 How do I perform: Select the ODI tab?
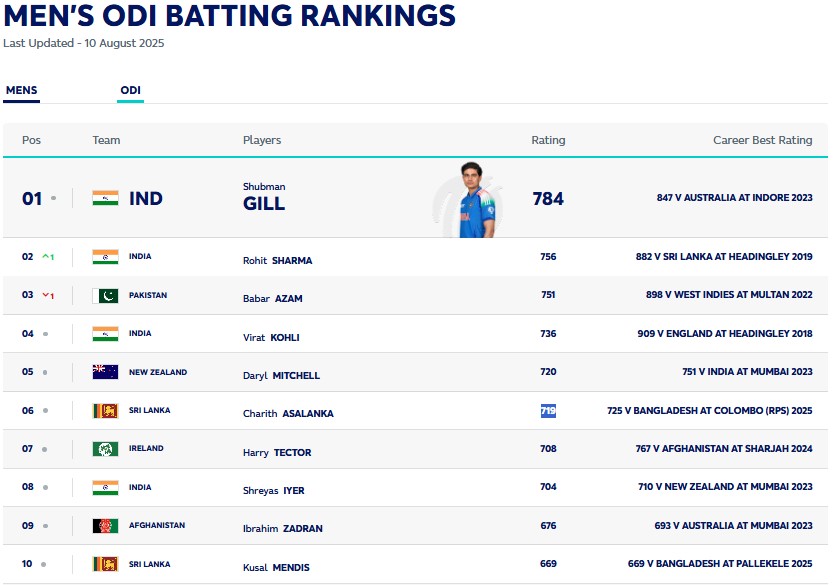pos(130,91)
